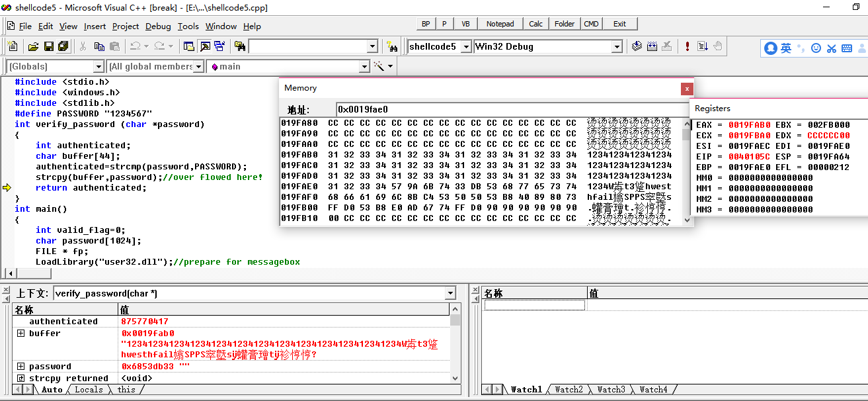Click the Memory address input field
This screenshot has width=868, height=401.
(x=512, y=109)
